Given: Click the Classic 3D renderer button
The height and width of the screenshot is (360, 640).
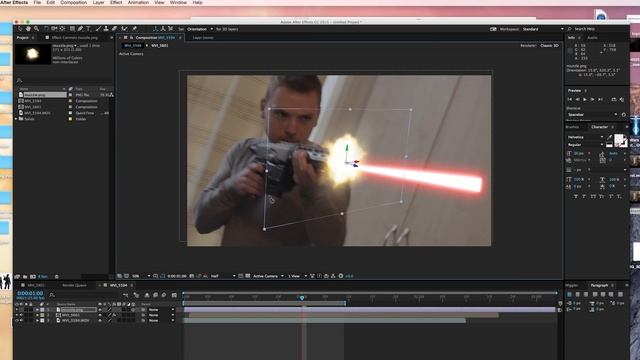Looking at the screenshot, I should [549, 46].
